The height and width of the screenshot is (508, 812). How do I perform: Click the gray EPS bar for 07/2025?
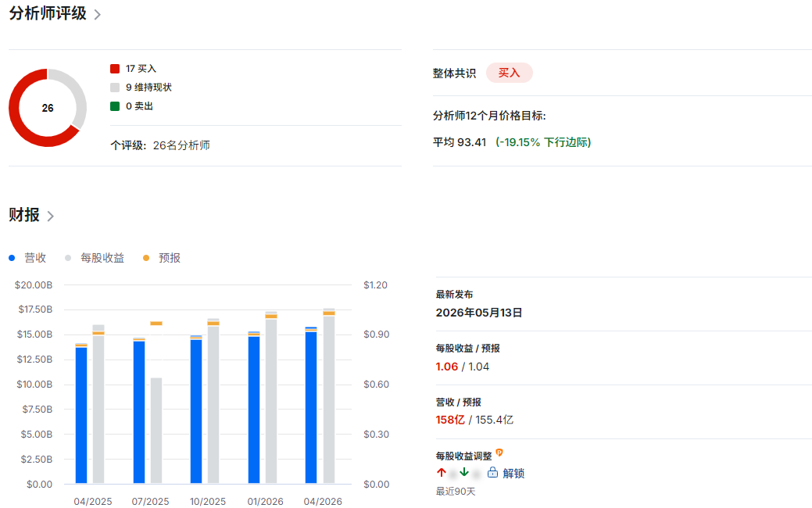(156, 431)
